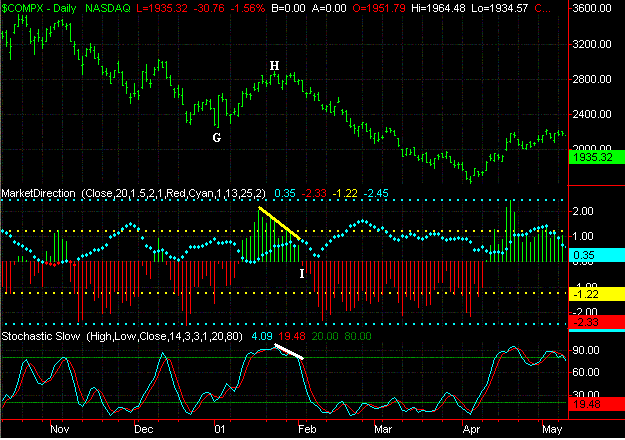Select the yellow -1.22 axis value tag
The image size is (625, 440).
click(596, 294)
